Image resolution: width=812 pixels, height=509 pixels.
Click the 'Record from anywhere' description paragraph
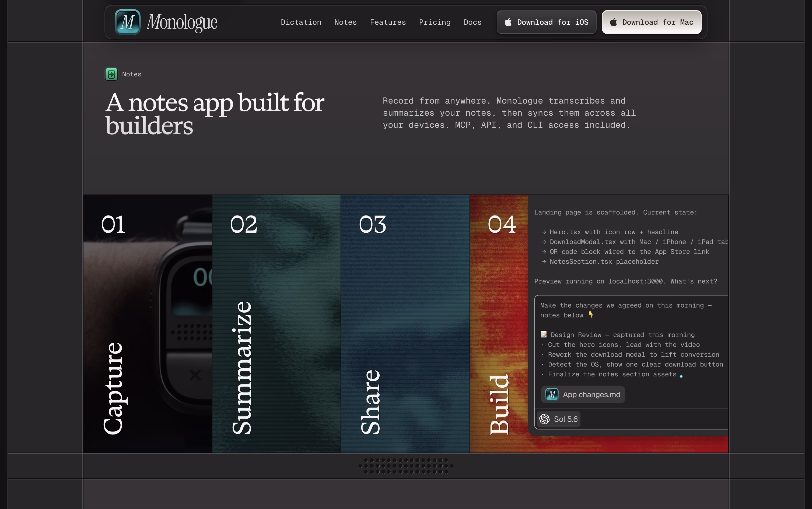pyautogui.click(x=509, y=113)
